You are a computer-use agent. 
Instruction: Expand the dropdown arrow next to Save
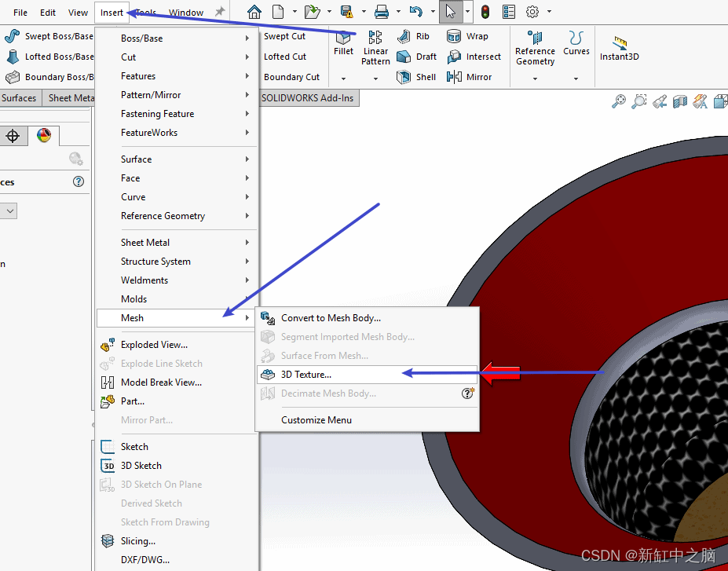point(364,12)
